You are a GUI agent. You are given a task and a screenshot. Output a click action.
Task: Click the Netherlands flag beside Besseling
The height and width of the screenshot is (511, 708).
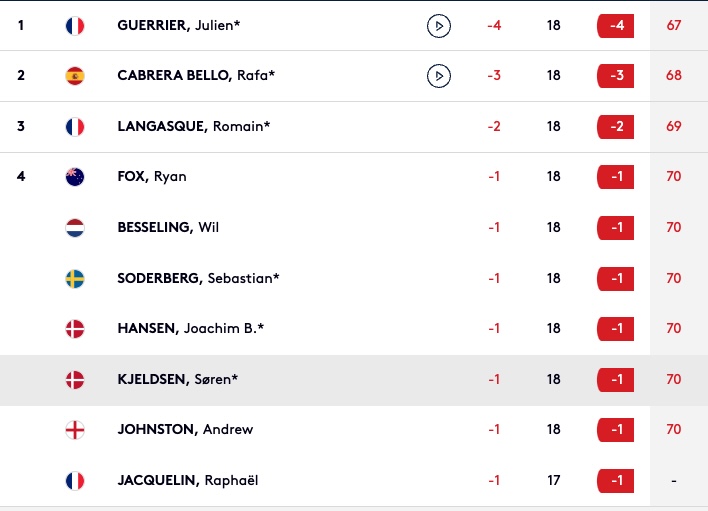(x=75, y=228)
